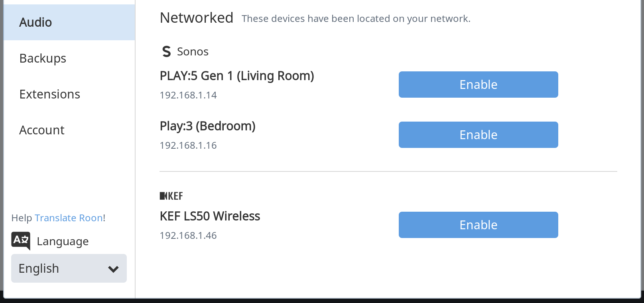Image resolution: width=644 pixels, height=303 pixels.
Task: Click the Language translate icon
Action: click(x=21, y=241)
